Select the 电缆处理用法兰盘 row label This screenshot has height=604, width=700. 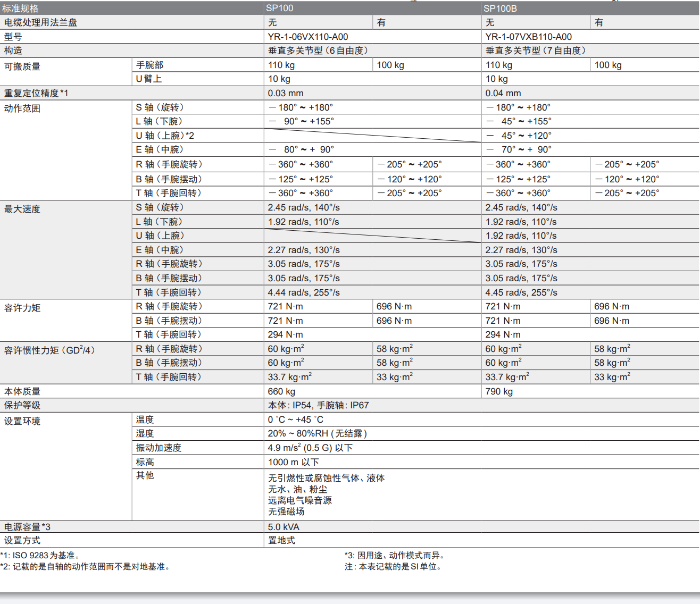pyautogui.click(x=40, y=22)
